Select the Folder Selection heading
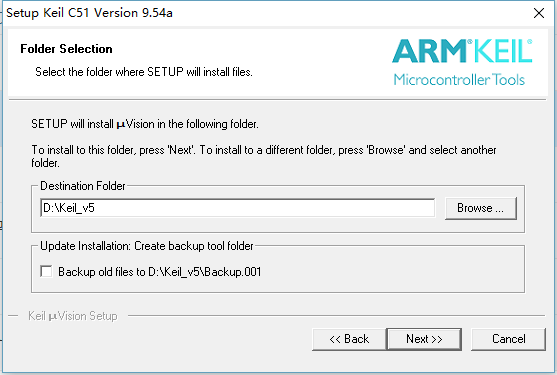Image resolution: width=557 pixels, height=375 pixels. pos(66,49)
